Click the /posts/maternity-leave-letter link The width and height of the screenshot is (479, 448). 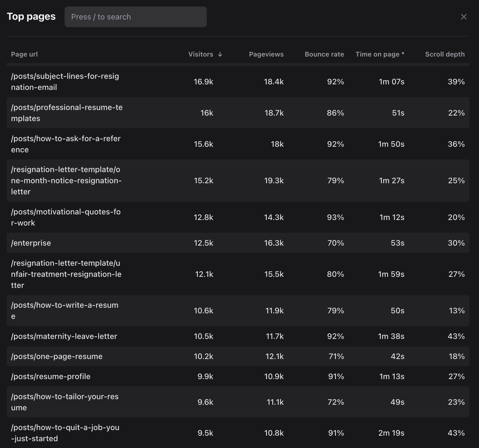[x=64, y=336]
